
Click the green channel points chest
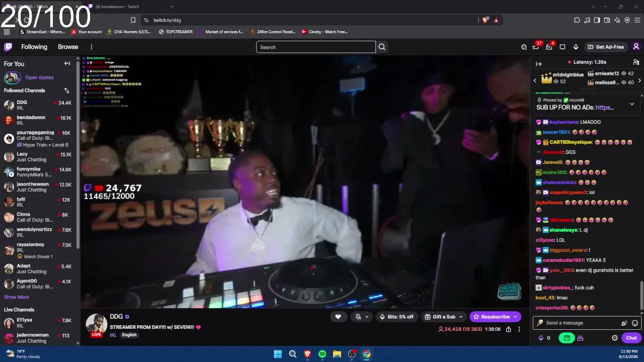(x=567, y=338)
